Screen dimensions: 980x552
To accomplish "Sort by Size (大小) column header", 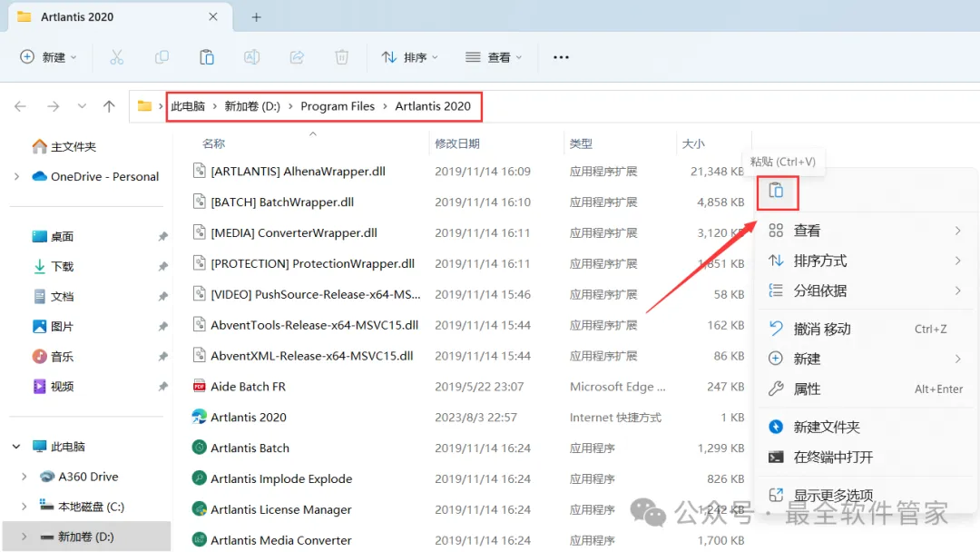I will (x=693, y=143).
